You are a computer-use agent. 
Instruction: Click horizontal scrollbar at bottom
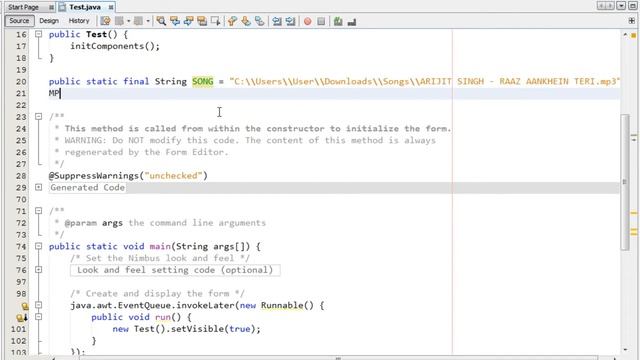click(x=338, y=358)
